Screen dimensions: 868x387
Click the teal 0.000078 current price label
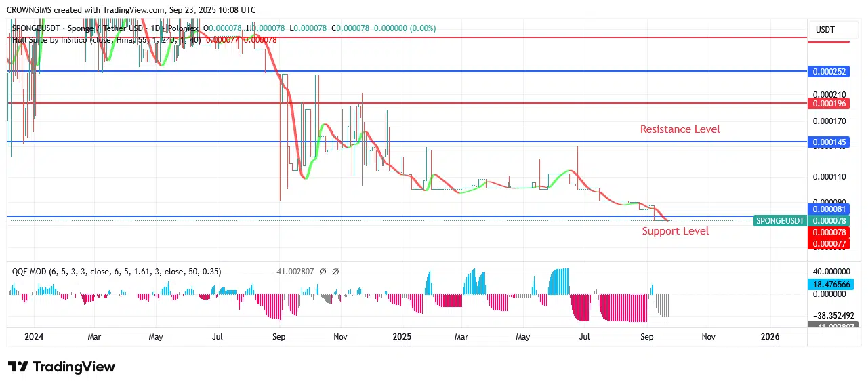[x=829, y=220]
